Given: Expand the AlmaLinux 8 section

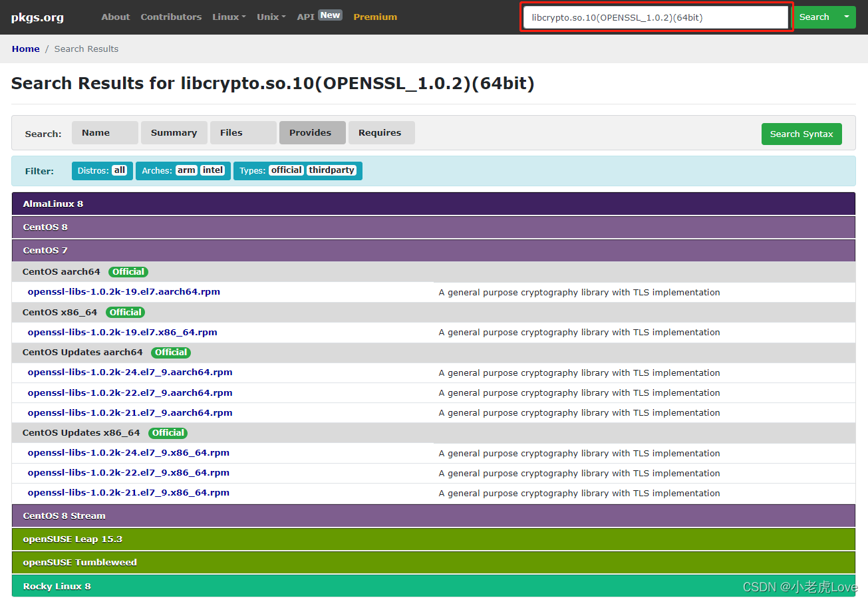Looking at the screenshot, I should (x=434, y=204).
